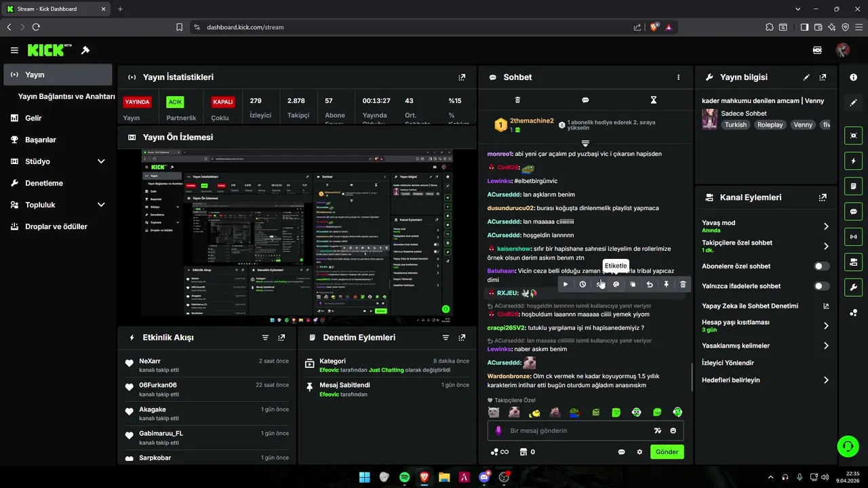This screenshot has width=868, height=488.
Task: Expand Takipçilere özel sohbet options
Action: click(826, 246)
